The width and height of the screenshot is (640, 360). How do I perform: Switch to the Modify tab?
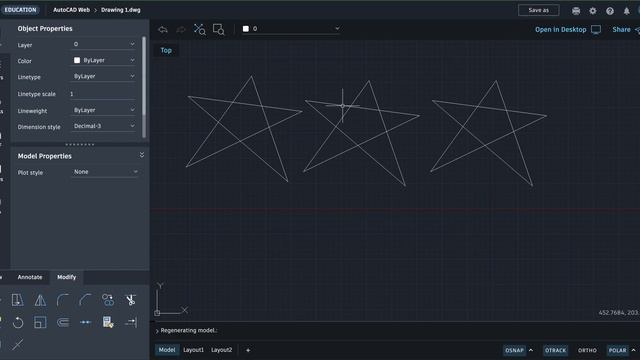tap(67, 277)
